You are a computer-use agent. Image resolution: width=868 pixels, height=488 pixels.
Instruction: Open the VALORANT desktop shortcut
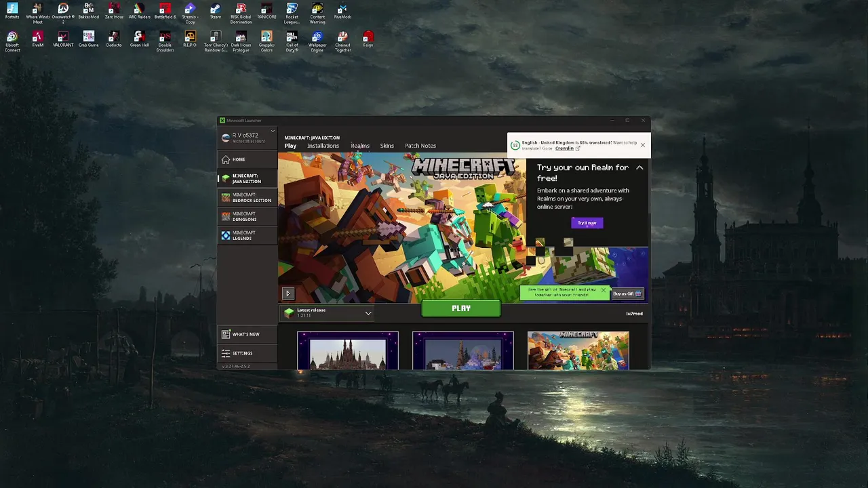(63, 39)
